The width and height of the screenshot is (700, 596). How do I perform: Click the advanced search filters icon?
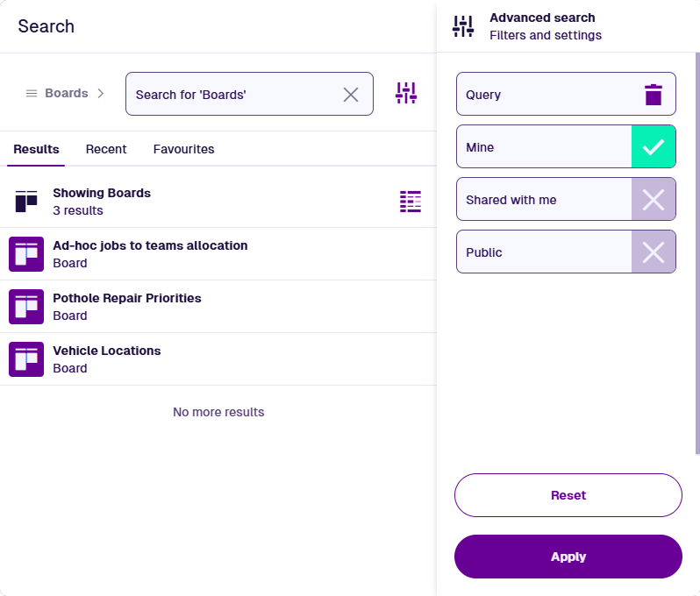[x=406, y=93]
